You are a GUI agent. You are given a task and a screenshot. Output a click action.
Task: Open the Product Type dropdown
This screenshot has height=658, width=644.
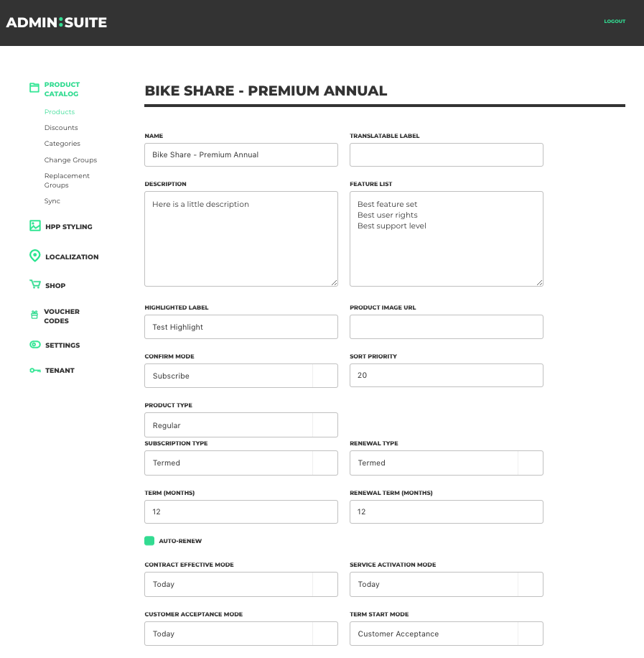pyautogui.click(x=241, y=425)
